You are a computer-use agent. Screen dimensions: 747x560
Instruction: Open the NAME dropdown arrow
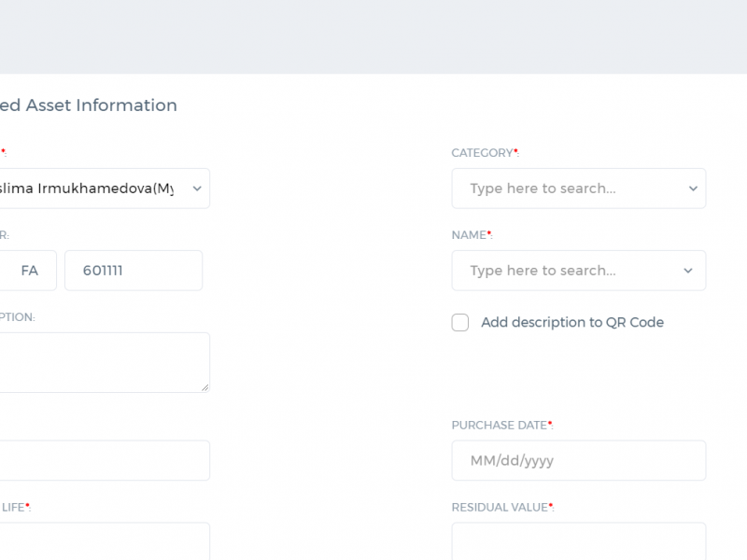(688, 271)
